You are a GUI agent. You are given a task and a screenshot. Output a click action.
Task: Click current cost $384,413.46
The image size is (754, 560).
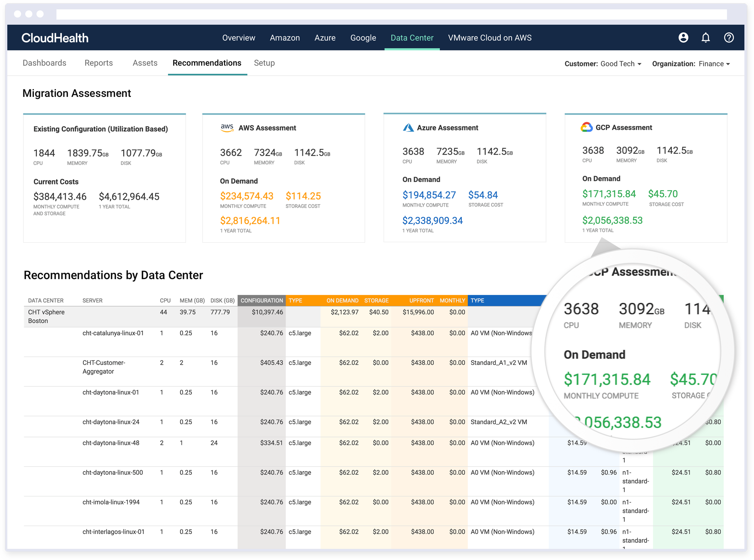[x=60, y=196]
